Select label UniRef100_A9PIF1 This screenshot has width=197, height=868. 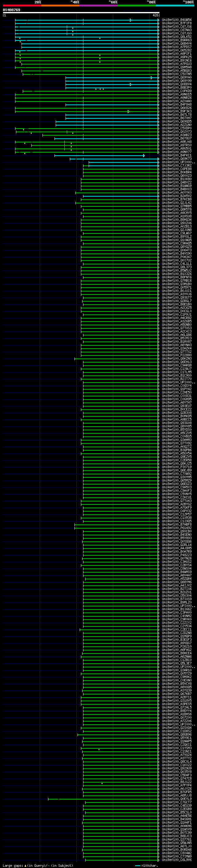tap(176, 54)
